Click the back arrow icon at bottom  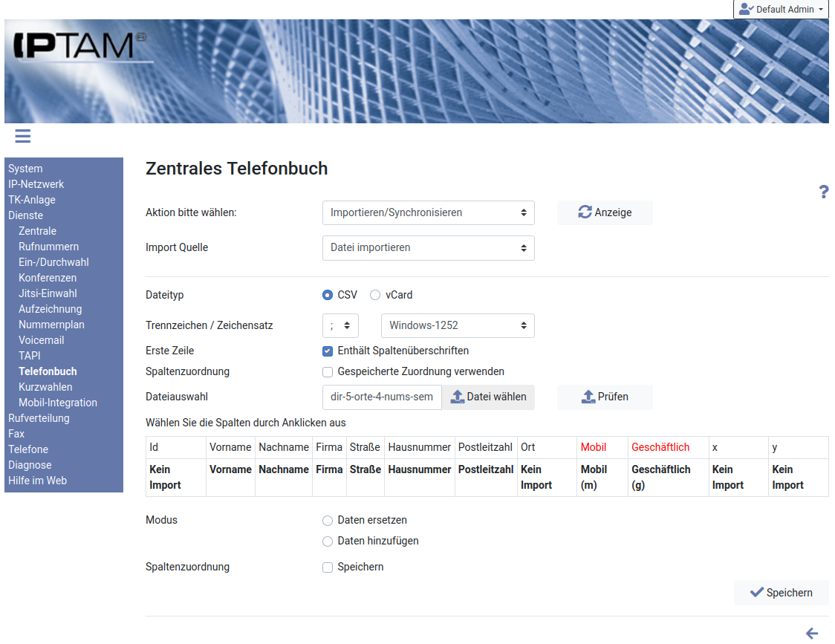pos(812,633)
